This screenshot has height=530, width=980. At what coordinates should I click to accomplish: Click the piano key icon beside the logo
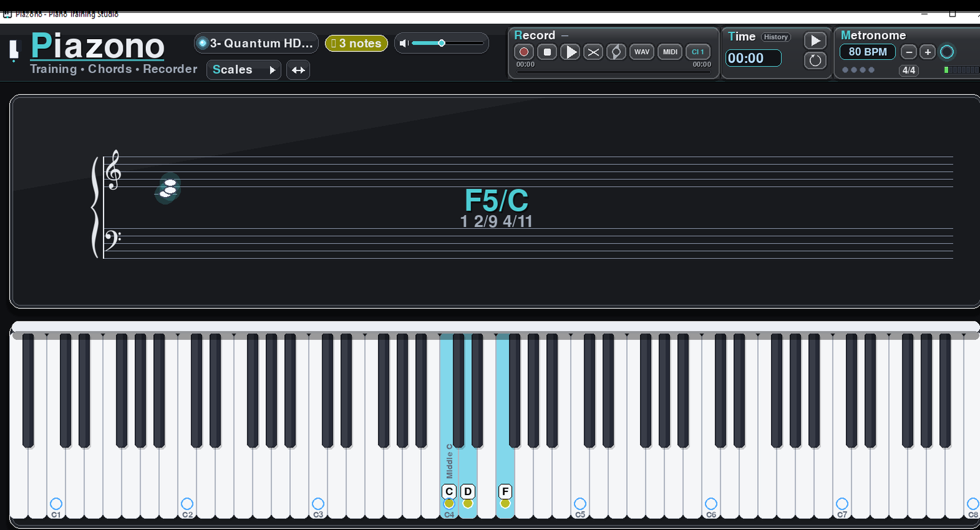14,51
